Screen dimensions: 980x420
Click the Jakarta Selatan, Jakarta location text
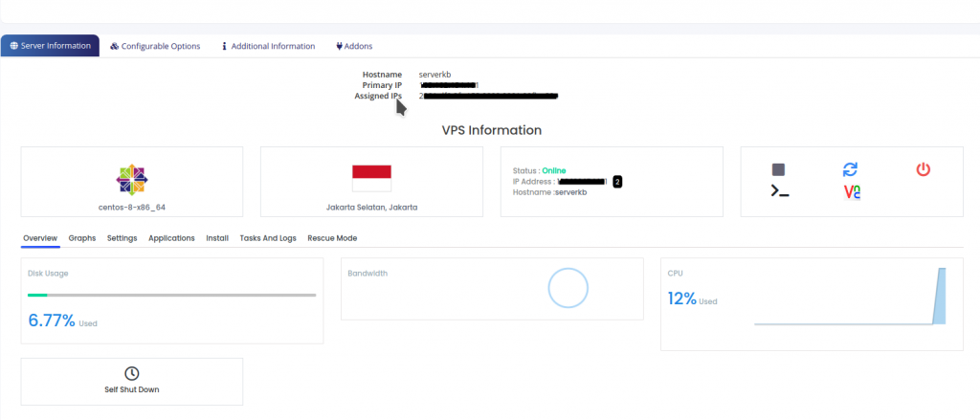[x=372, y=208]
